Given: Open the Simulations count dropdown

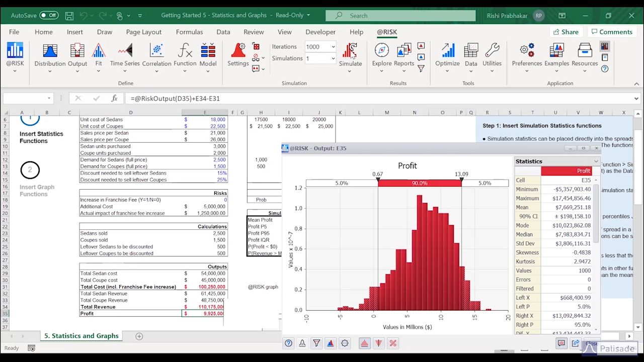Looking at the screenshot, I should (333, 58).
